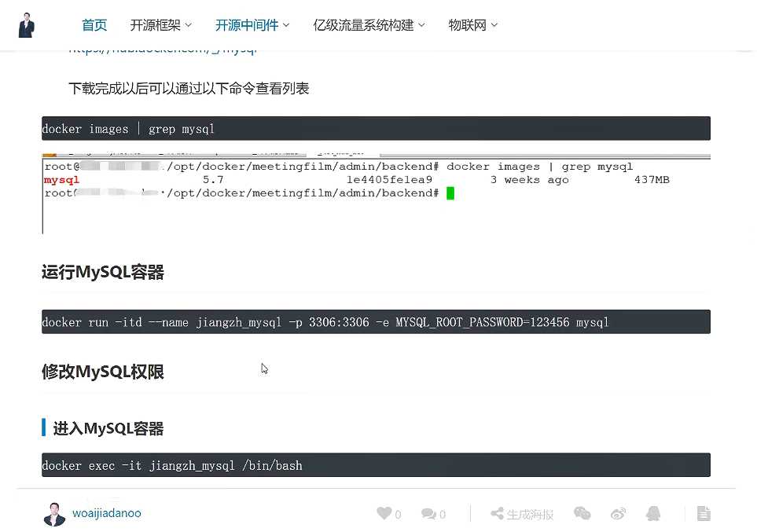Open the woaijiadanoo author profile link
This screenshot has width=757, height=532.
coord(107,513)
